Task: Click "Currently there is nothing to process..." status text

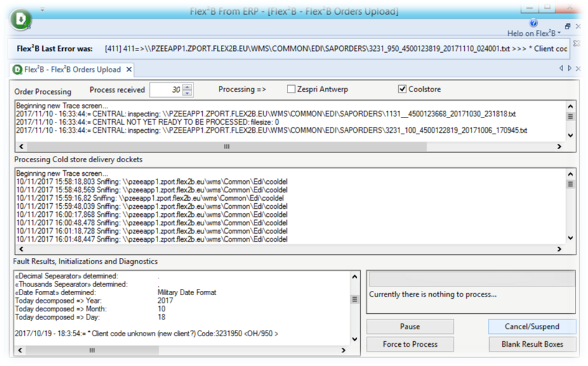Action: (x=432, y=295)
